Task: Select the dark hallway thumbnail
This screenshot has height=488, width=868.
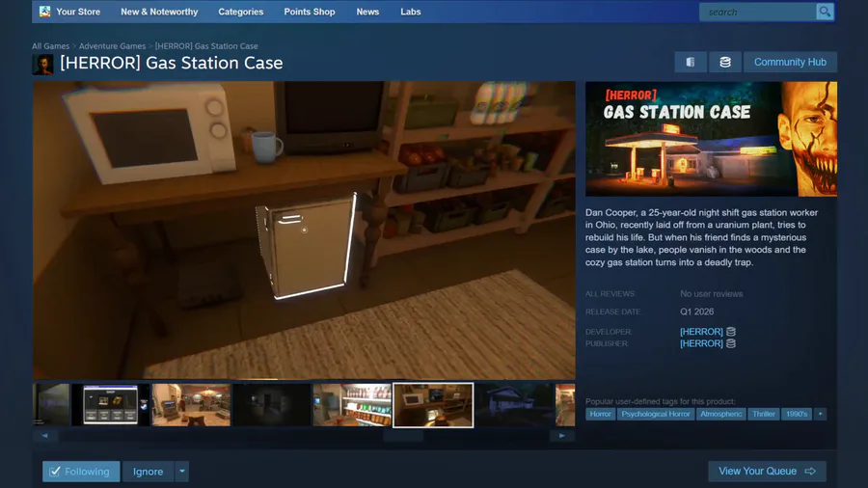Action: pyautogui.click(x=272, y=405)
